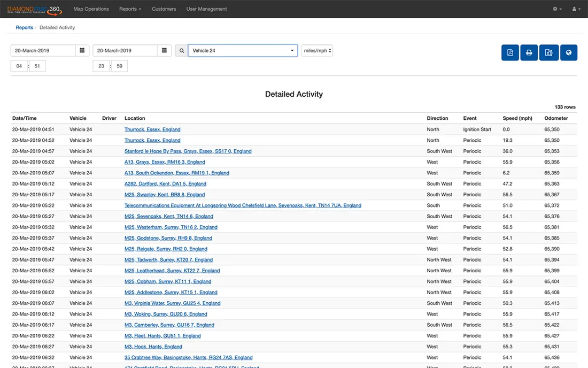
Task: Export report as PDF
Action: click(510, 52)
